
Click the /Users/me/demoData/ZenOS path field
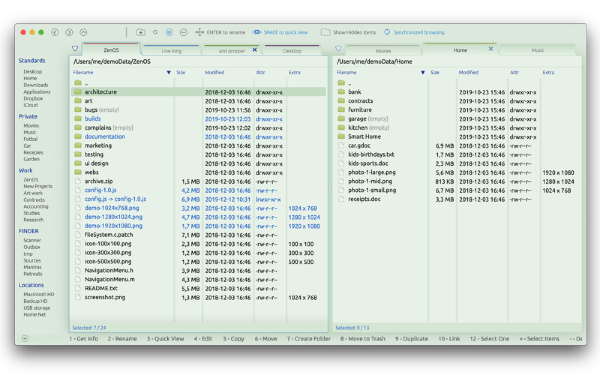(x=199, y=62)
